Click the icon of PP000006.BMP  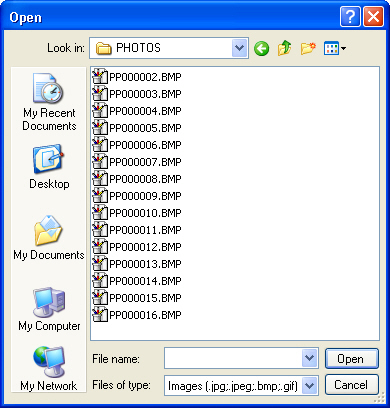[x=100, y=145]
